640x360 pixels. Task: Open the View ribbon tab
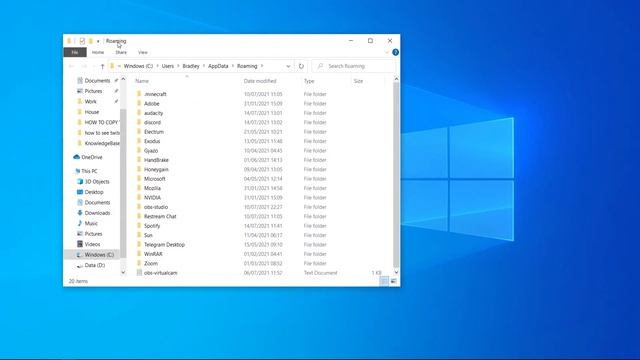[142, 52]
